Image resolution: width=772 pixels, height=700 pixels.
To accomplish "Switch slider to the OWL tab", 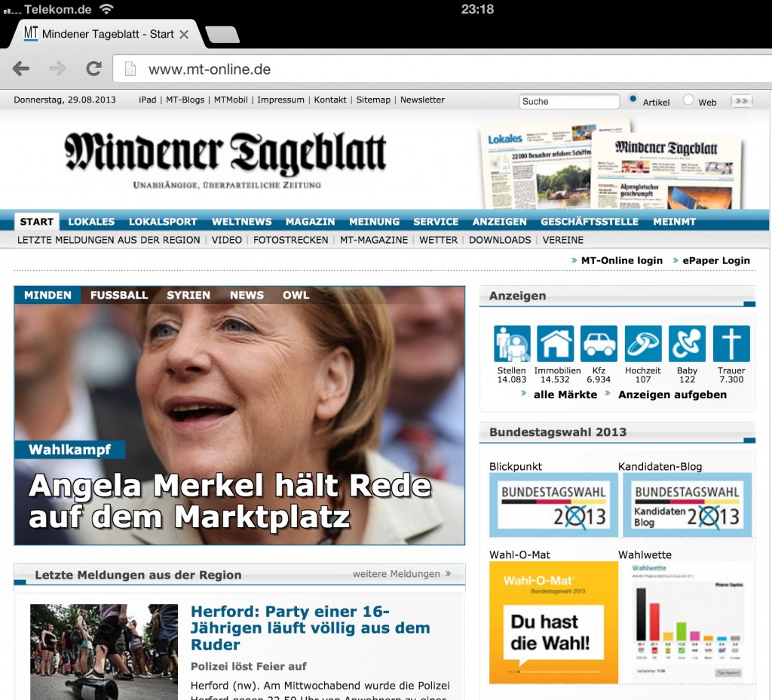I will click(x=296, y=295).
